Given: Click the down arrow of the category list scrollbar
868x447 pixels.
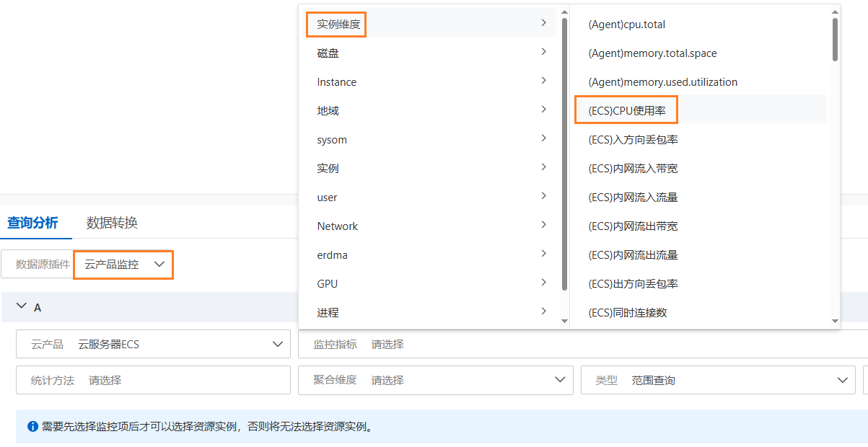Looking at the screenshot, I should click(564, 321).
